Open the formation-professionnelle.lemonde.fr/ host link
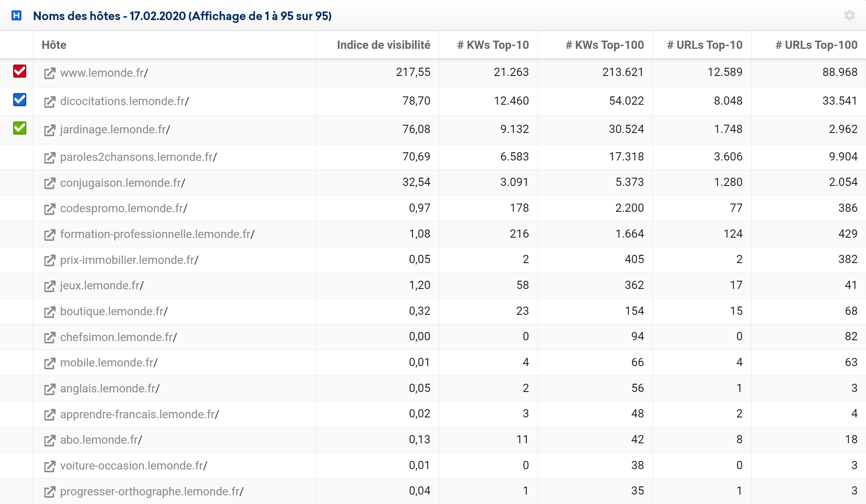Image resolution: width=866 pixels, height=504 pixels. [x=157, y=234]
